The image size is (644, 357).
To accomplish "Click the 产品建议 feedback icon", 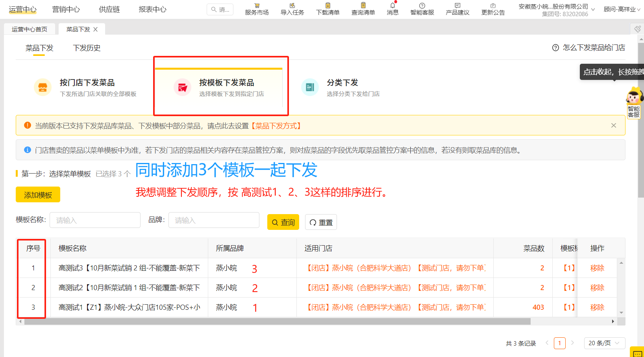I will click(457, 6).
